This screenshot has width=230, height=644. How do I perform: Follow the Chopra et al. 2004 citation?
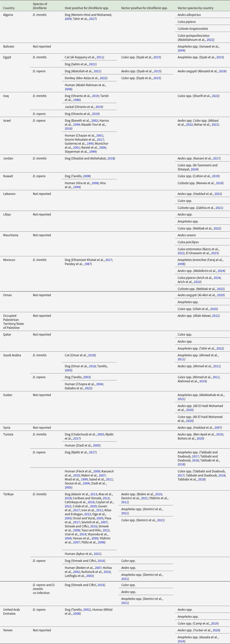pyautogui.click(x=100, y=384)
